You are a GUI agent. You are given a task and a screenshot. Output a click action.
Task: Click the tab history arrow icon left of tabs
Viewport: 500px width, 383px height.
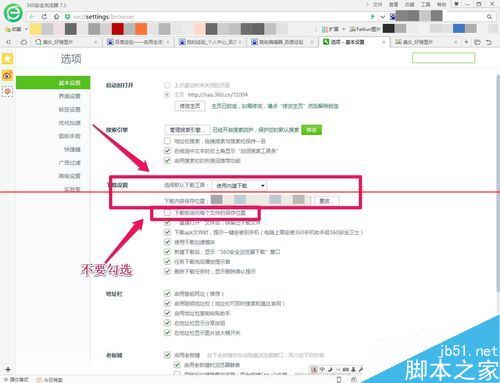click(8, 42)
